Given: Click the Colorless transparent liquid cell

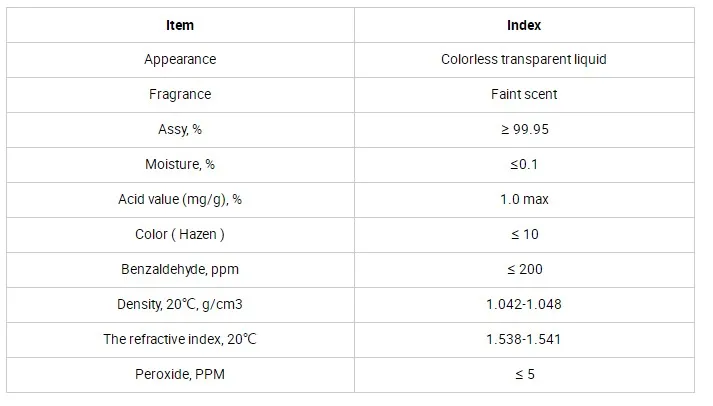Looking at the screenshot, I should 523,59.
